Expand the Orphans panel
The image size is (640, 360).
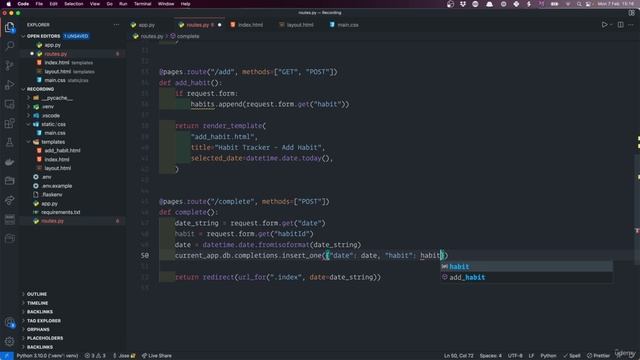(38, 329)
